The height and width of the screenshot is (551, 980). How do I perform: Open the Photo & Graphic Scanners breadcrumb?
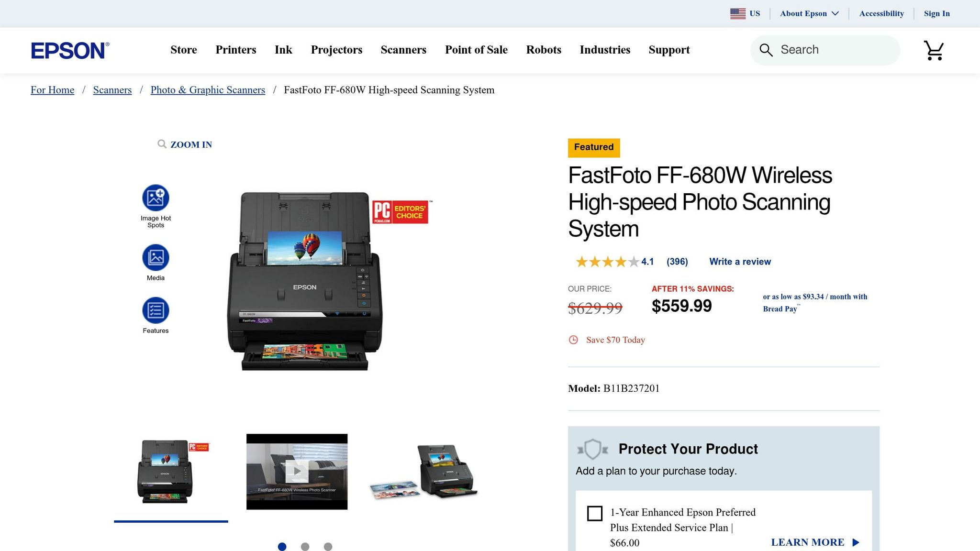click(208, 90)
